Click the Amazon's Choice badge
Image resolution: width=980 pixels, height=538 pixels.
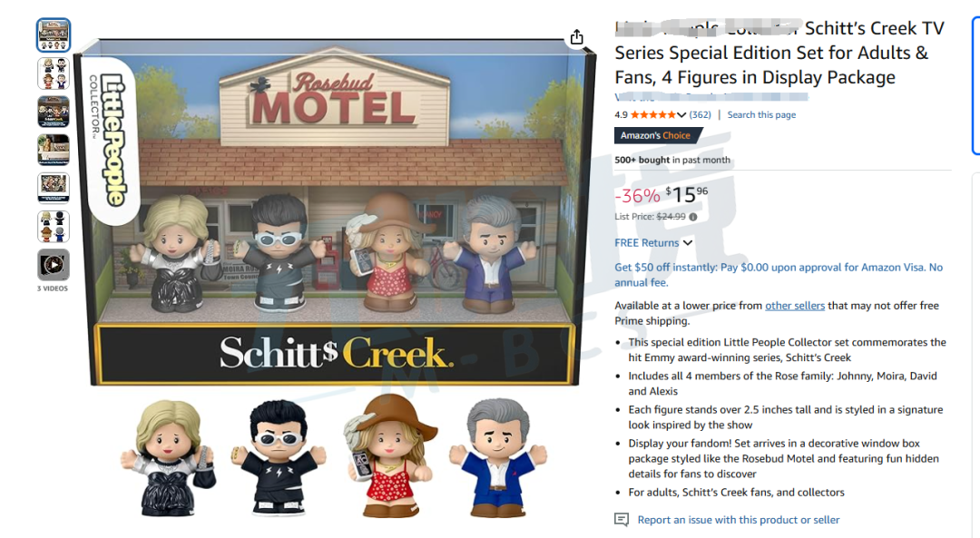click(658, 135)
